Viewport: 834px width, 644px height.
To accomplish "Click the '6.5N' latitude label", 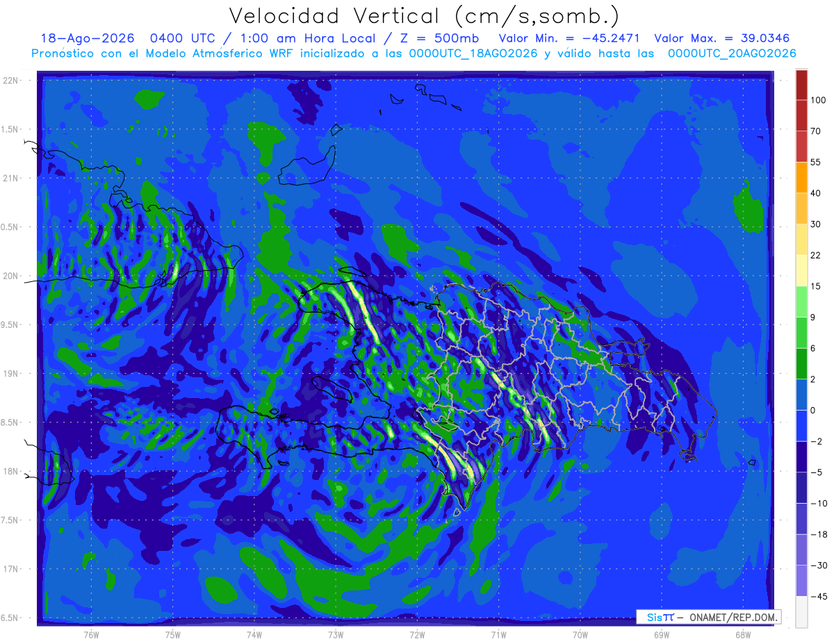I will point(10,618).
